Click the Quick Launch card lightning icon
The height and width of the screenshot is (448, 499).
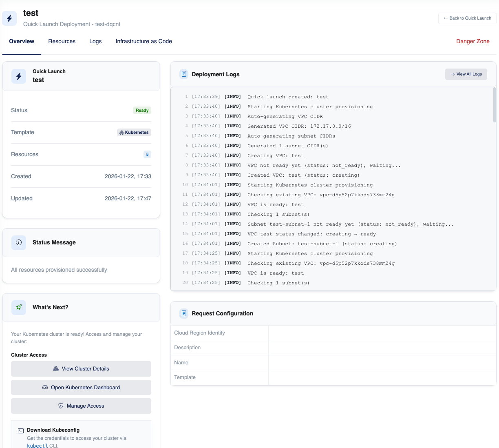pos(19,76)
